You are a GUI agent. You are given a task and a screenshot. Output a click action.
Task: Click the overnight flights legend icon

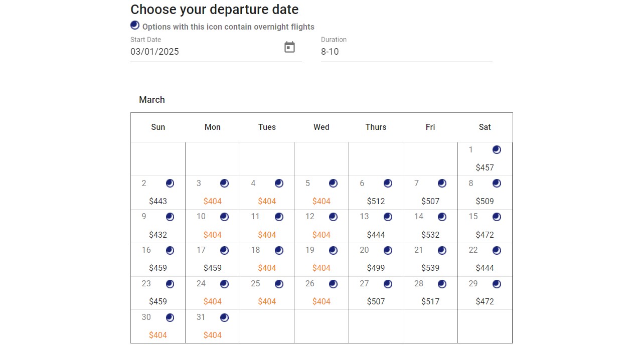point(134,25)
